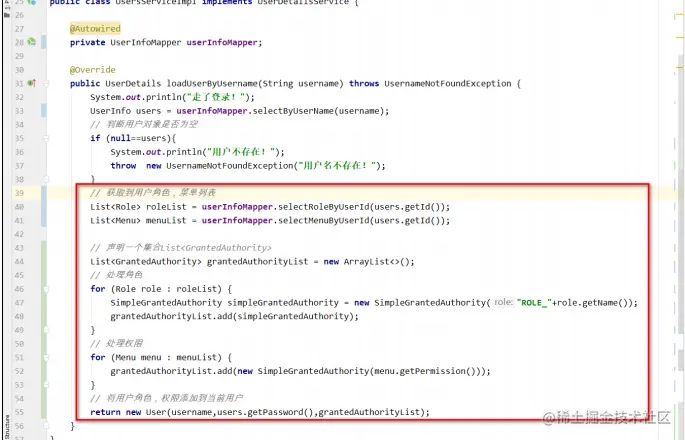Click the method fold end marker at line 56
The width and height of the screenshot is (685, 440).
(x=46, y=426)
